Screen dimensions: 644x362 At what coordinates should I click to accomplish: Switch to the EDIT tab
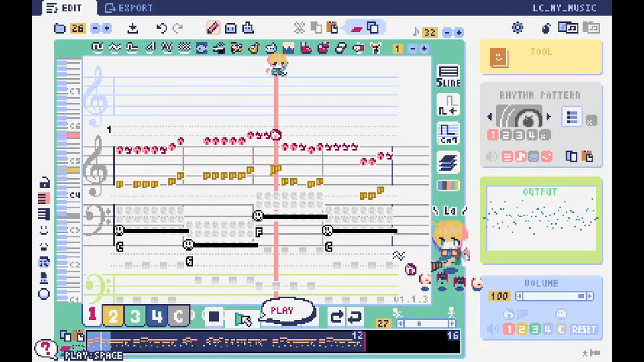64,8
